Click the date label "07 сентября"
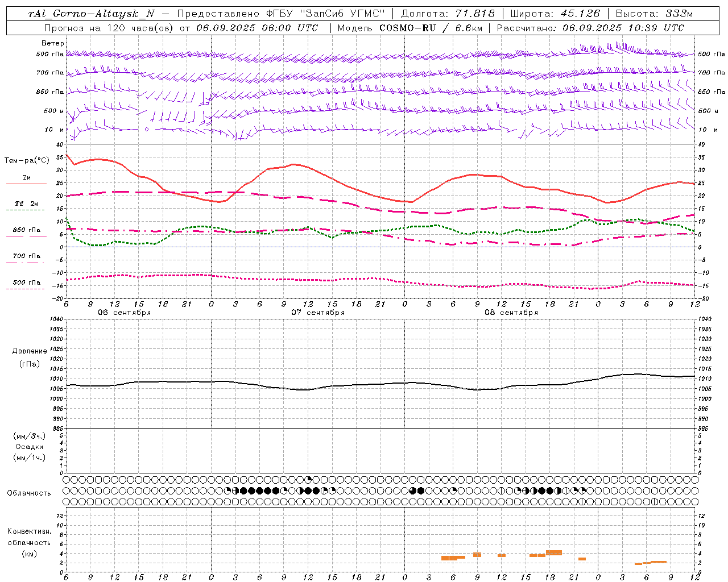 318,313
